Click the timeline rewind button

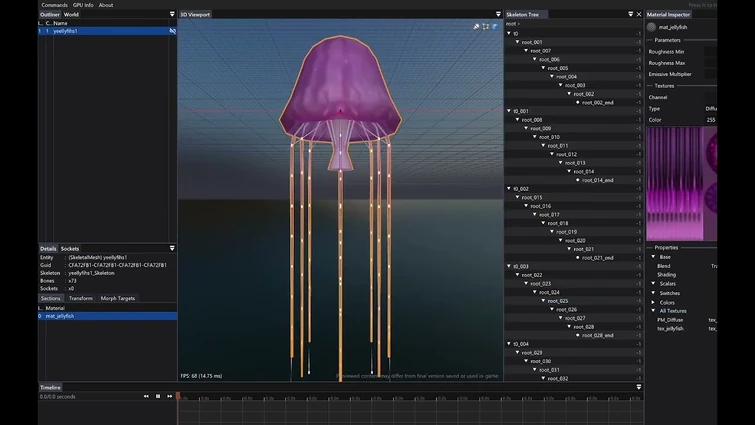[147, 396]
